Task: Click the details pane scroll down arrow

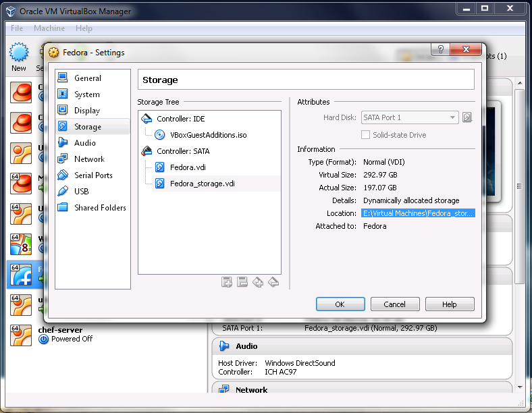Action: [520, 387]
